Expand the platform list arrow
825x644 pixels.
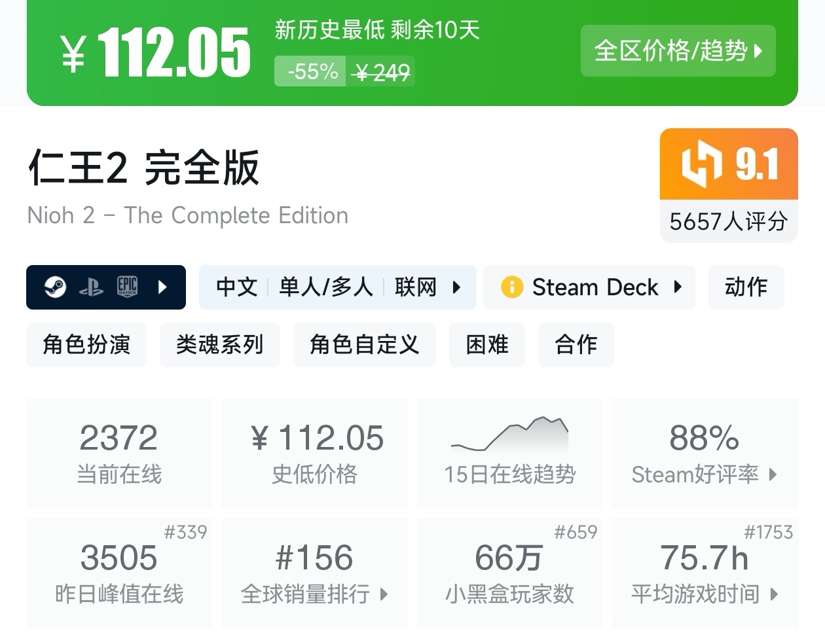(x=162, y=287)
